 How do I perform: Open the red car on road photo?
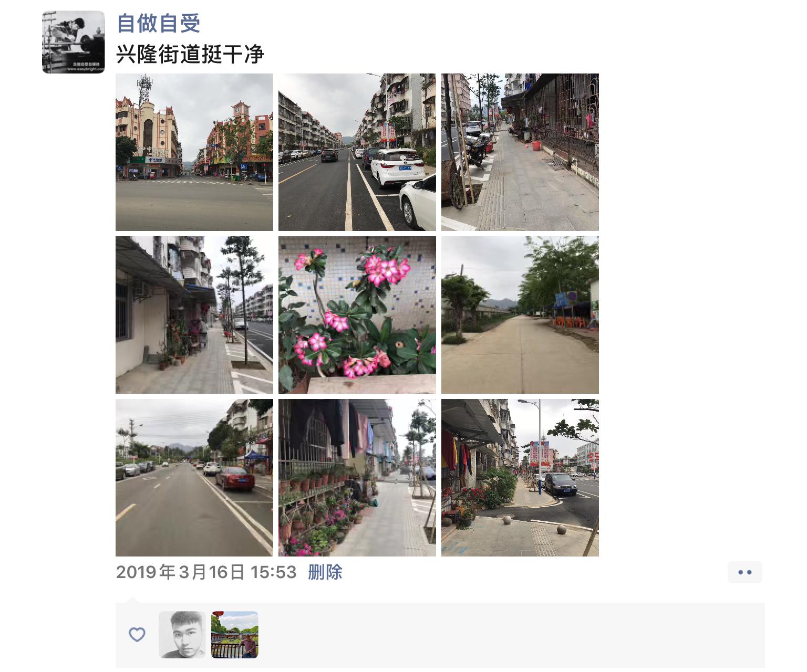click(194, 478)
